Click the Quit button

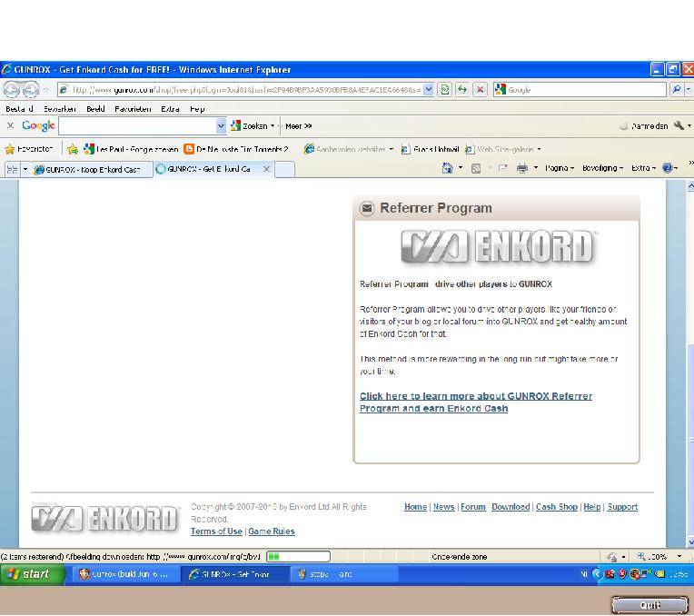click(649, 605)
